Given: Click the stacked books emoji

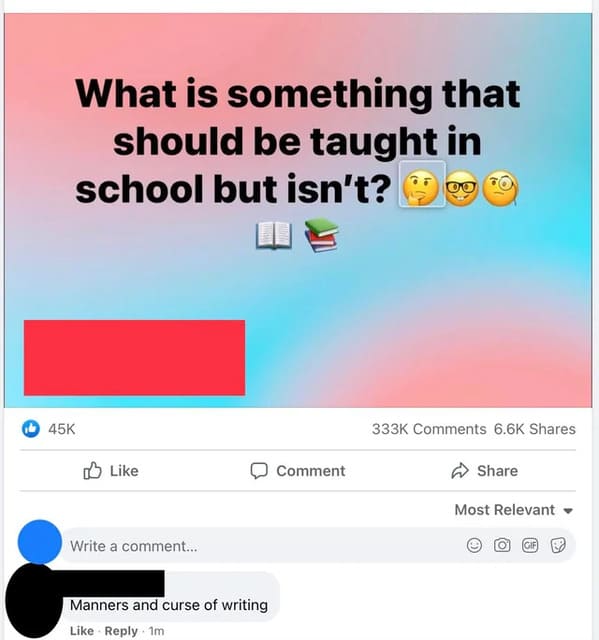Looking at the screenshot, I should (x=322, y=235).
